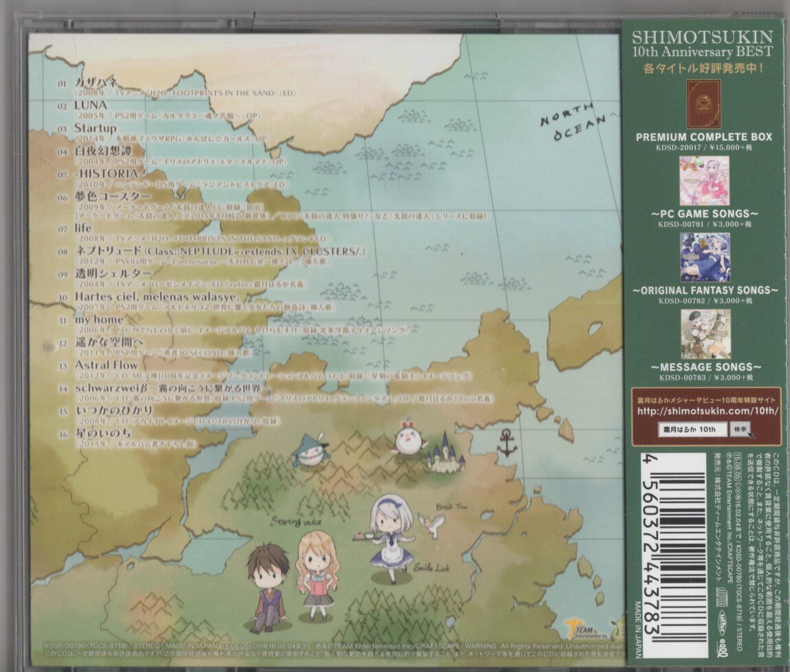Click the silver-haired maid character
This screenshot has height=672, width=790.
pyautogui.click(x=389, y=539)
